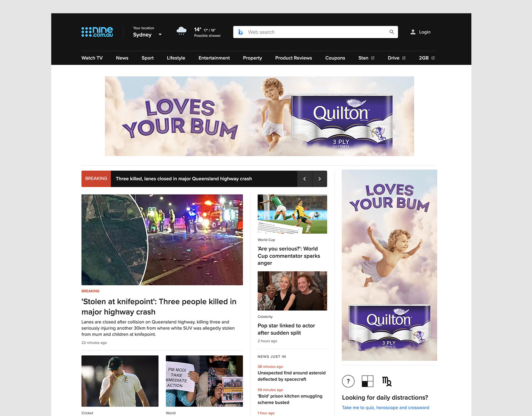
Task: Click the external-link icon beside Stan
Action: [x=372, y=58]
